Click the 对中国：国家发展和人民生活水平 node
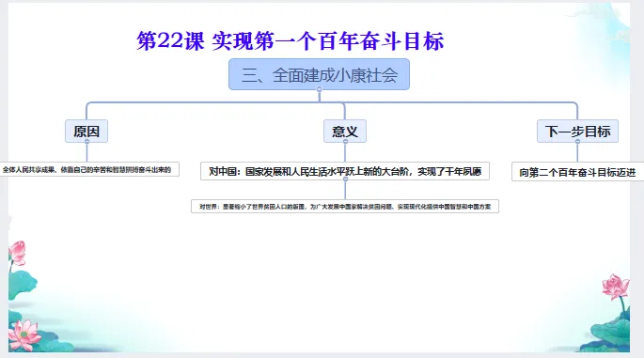644x358 pixels. (345, 171)
